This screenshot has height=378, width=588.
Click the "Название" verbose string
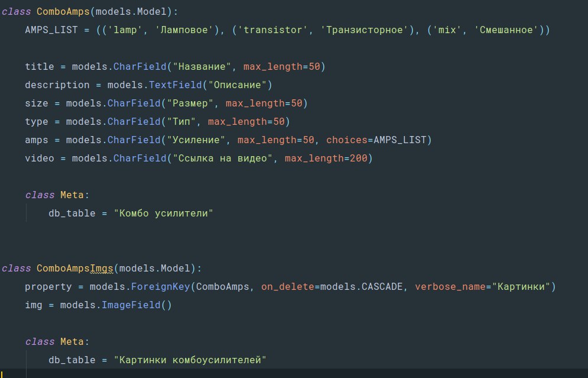tap(202, 67)
